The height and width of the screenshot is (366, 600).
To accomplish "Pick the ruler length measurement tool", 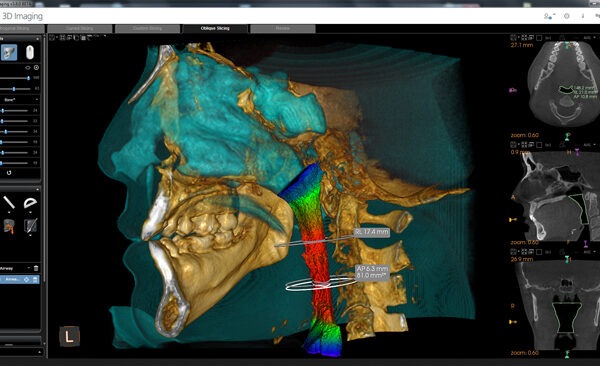I will 9,203.
